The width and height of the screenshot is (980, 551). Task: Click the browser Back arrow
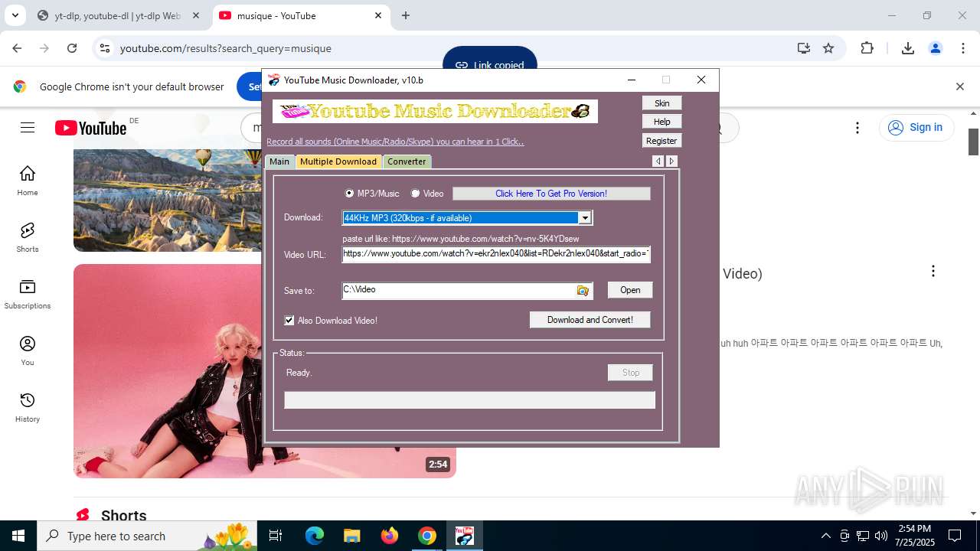(x=17, y=48)
